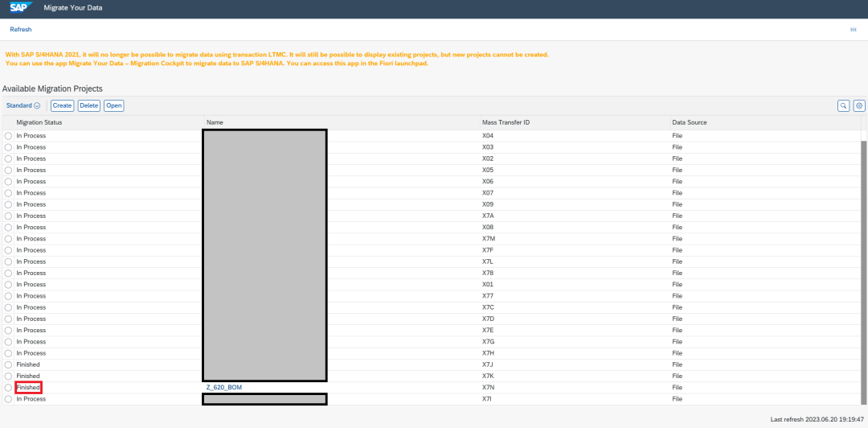The height and width of the screenshot is (428, 868).
Task: Select the radio button for row X02
Action: [x=8, y=158]
